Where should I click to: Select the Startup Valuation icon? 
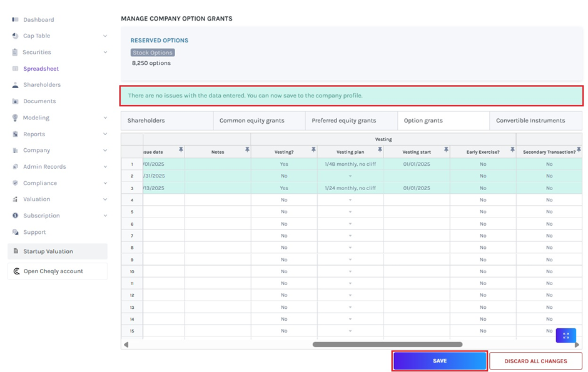pyautogui.click(x=15, y=253)
